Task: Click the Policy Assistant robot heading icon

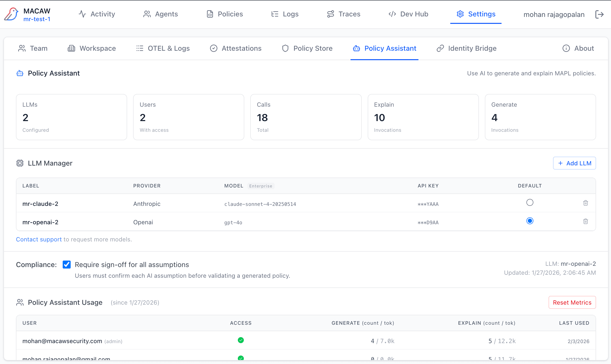Action: point(20,73)
